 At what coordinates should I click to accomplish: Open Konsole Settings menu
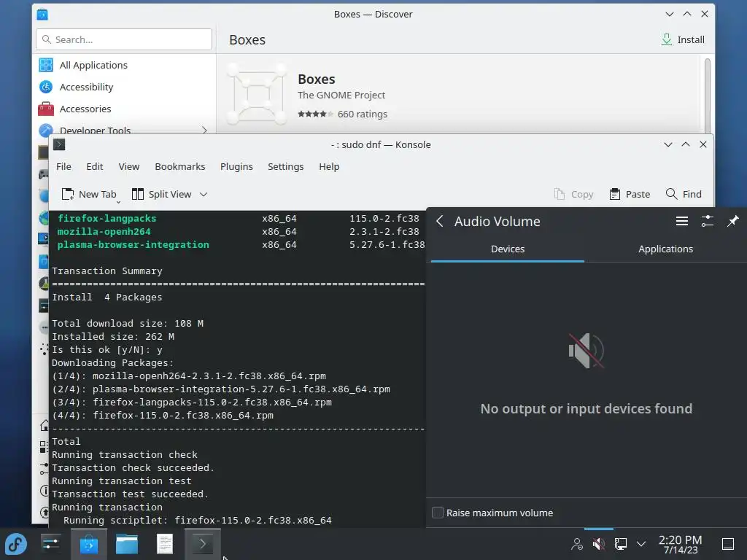[285, 167]
